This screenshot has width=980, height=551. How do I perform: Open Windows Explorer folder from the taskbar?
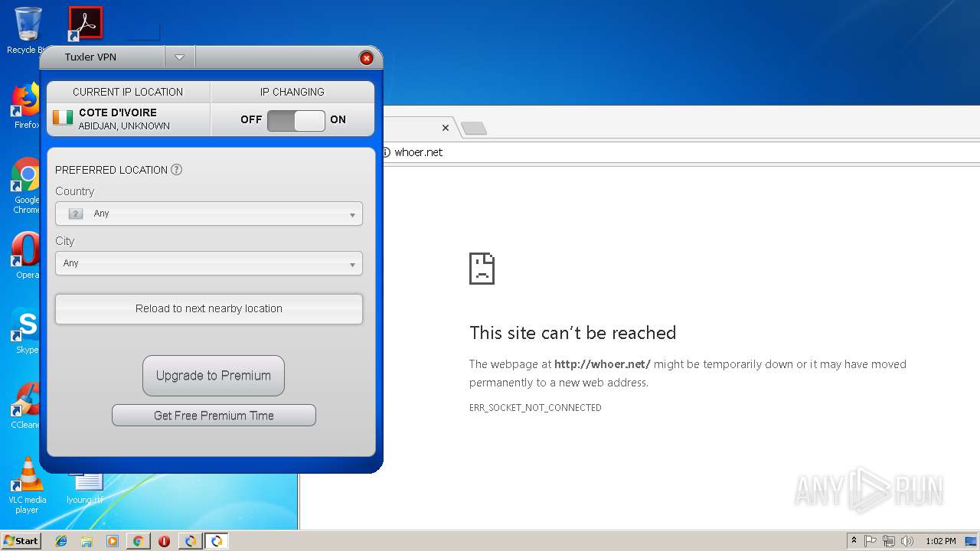87,541
